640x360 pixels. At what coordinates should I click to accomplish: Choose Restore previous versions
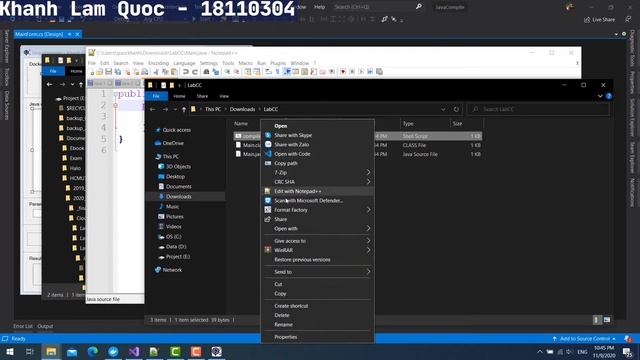318,260
